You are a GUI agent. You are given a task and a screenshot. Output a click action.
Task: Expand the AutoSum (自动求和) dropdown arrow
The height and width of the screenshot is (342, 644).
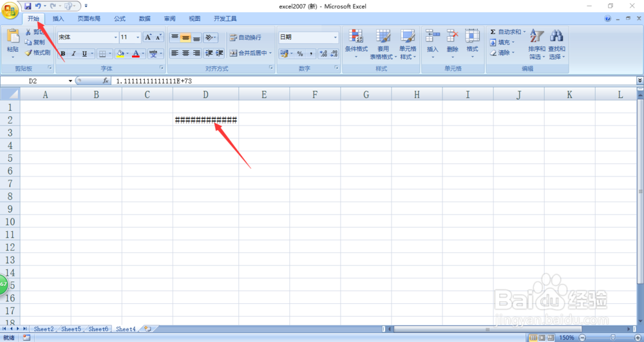click(524, 32)
